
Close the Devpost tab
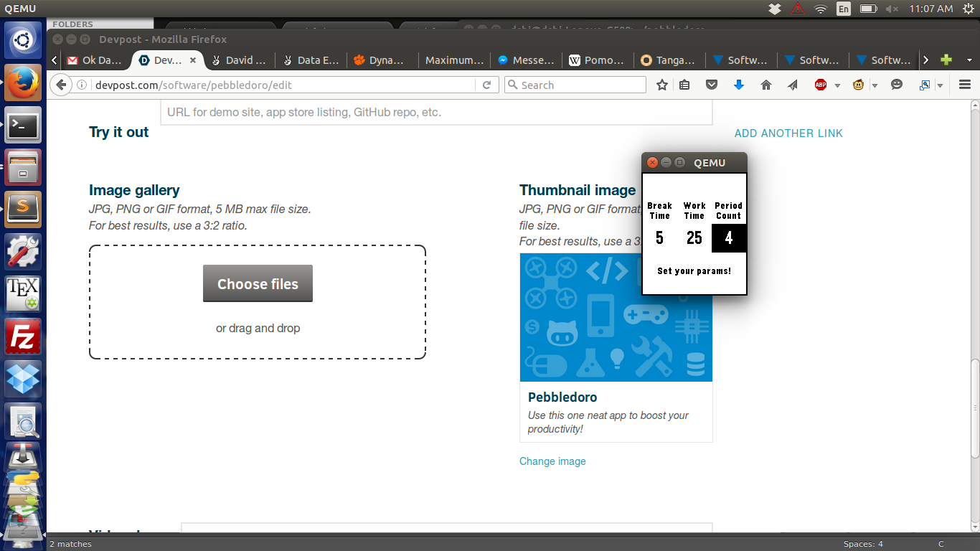click(x=192, y=60)
